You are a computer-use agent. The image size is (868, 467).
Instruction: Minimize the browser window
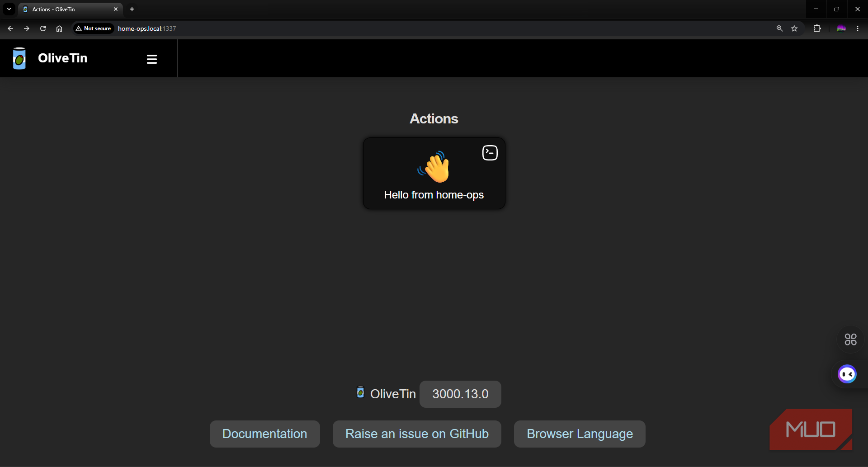tap(816, 9)
